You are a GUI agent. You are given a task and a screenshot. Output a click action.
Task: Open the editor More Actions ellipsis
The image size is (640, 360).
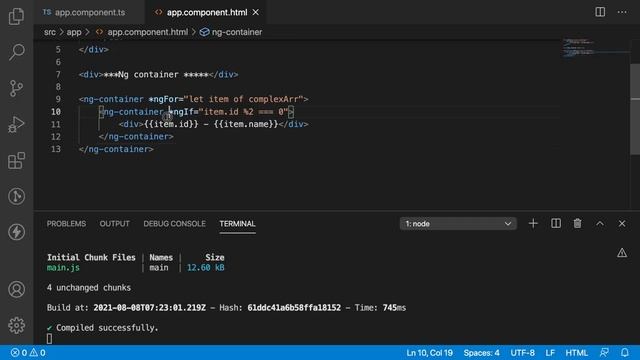pyautogui.click(x=622, y=12)
